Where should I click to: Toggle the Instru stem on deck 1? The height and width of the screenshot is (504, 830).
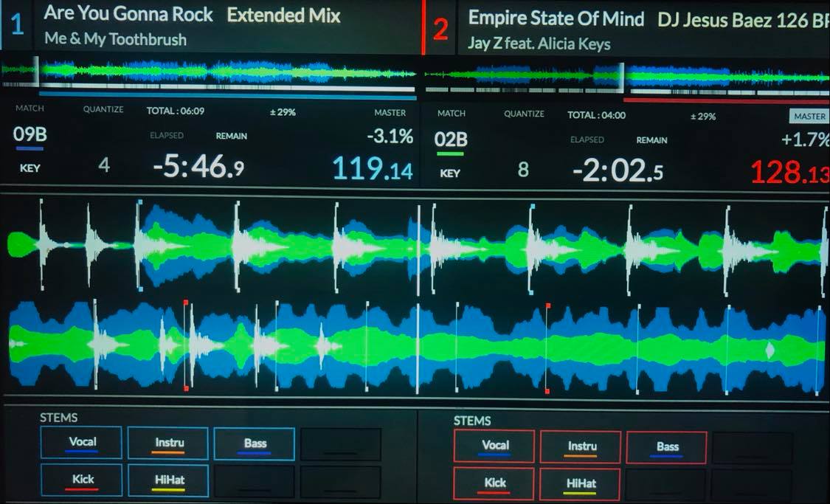click(167, 443)
